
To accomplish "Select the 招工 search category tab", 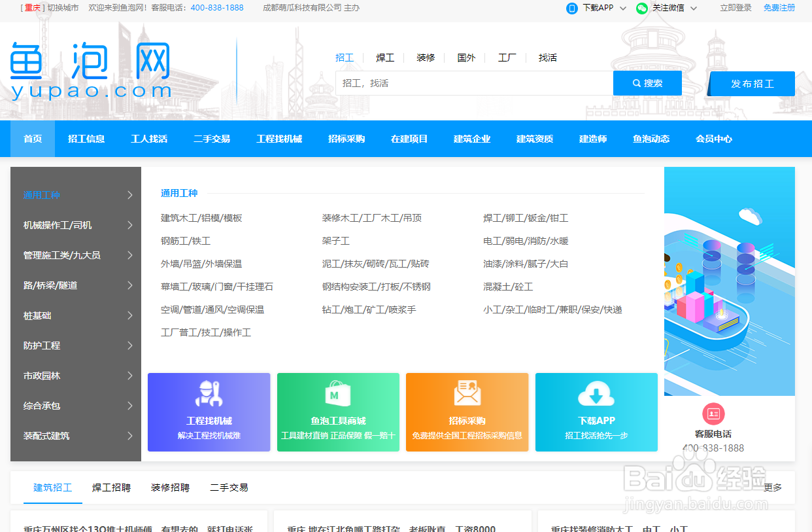I will tap(345, 58).
